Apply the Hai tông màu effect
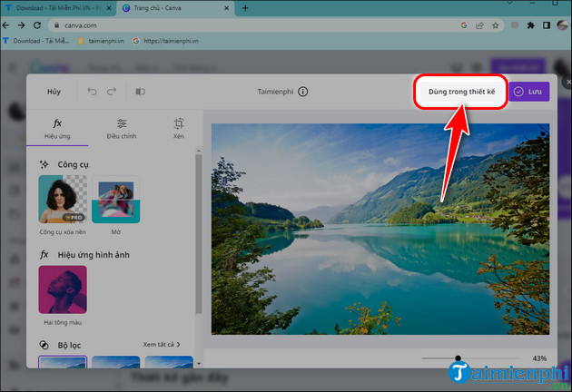This screenshot has width=572, height=392. click(63, 289)
